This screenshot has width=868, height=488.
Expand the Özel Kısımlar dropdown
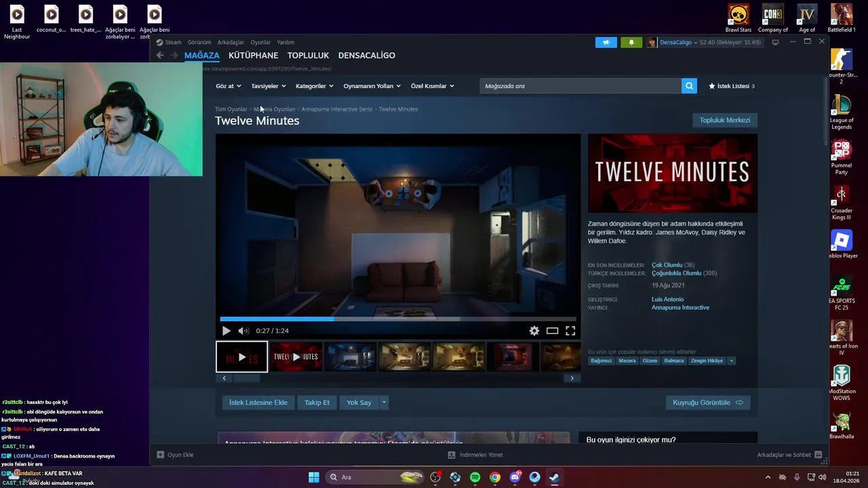click(433, 86)
